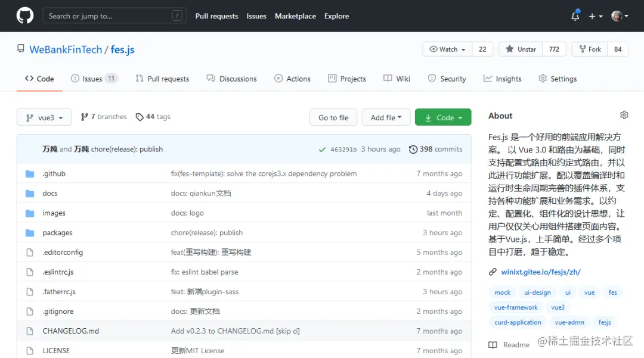Open the Insights tab
644x358 pixels.
[x=502, y=79]
